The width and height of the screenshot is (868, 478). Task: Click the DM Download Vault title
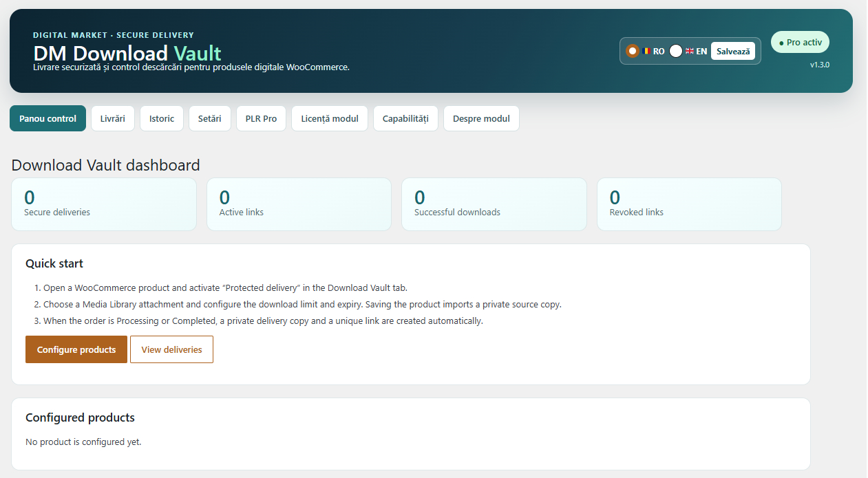[127, 53]
